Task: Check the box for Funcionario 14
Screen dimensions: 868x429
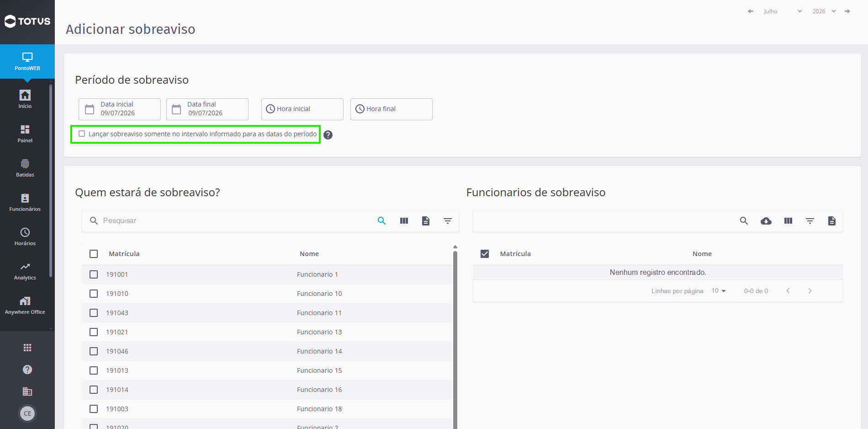Action: pyautogui.click(x=94, y=351)
